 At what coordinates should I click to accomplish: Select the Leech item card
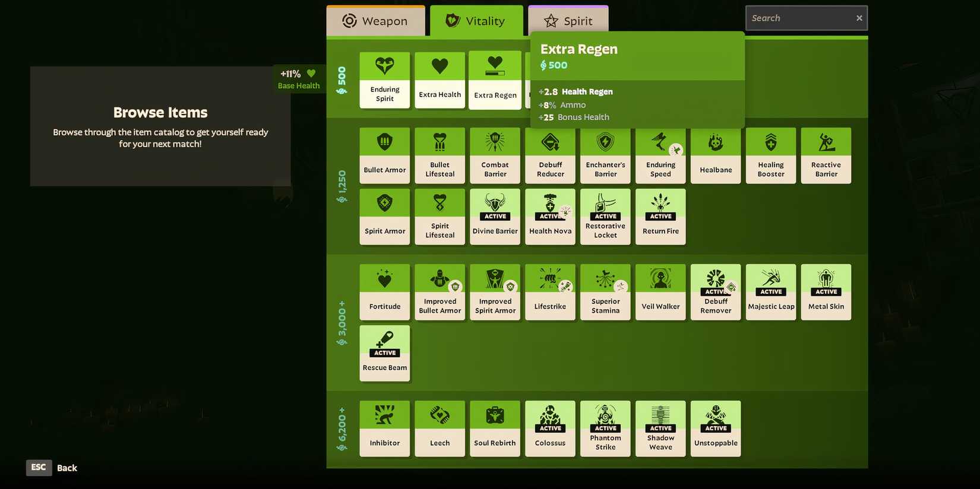coord(440,428)
